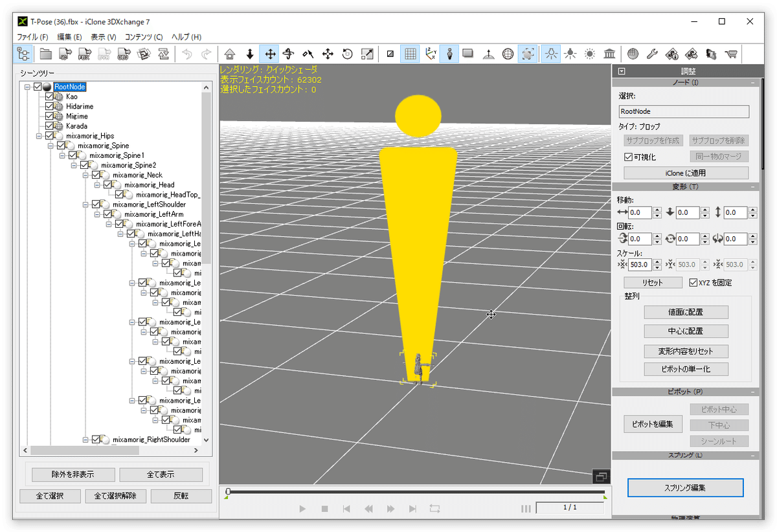Collapse the mixamorig_Spine tree node
Viewport: 777px width, 532px height.
pos(51,146)
